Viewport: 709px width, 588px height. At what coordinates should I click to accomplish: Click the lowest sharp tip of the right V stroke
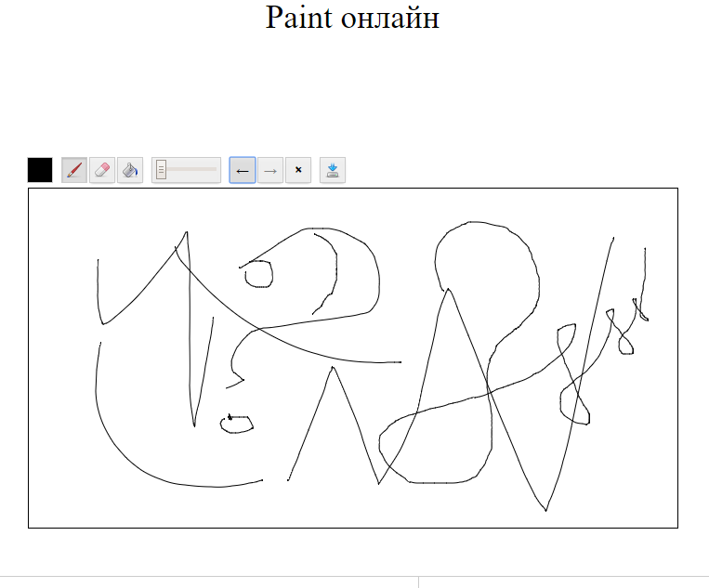pos(545,510)
